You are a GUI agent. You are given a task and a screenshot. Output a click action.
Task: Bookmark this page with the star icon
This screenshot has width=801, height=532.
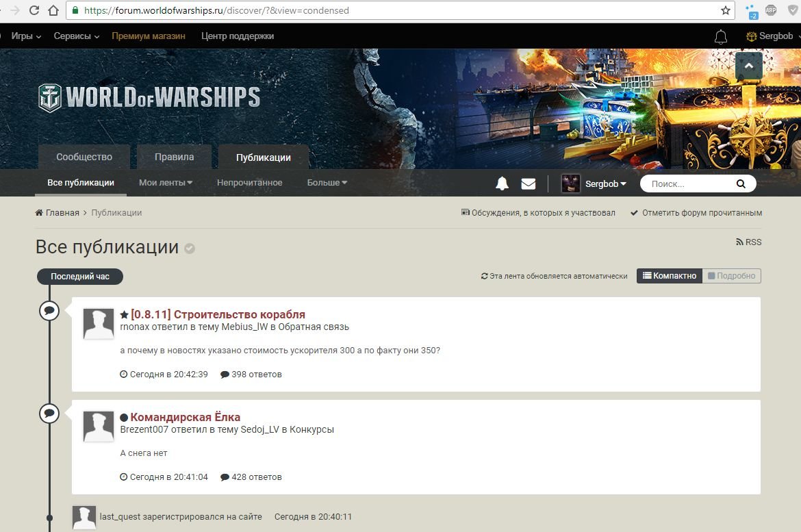click(726, 10)
